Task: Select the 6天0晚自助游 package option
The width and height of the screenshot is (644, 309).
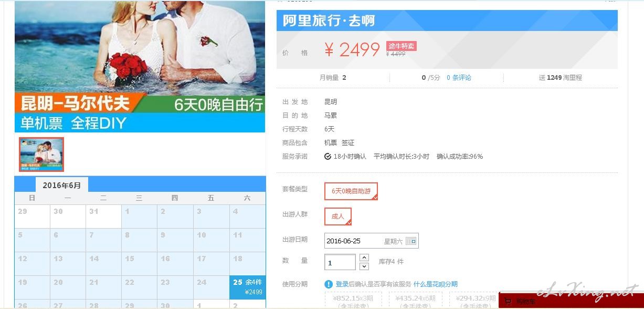Action: (x=351, y=191)
